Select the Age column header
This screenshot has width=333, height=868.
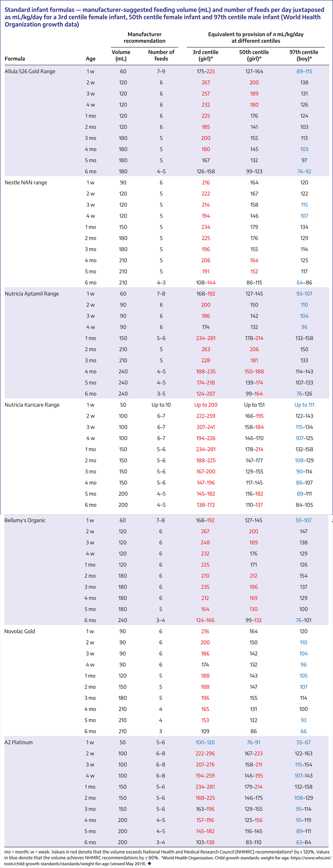[x=90, y=59]
